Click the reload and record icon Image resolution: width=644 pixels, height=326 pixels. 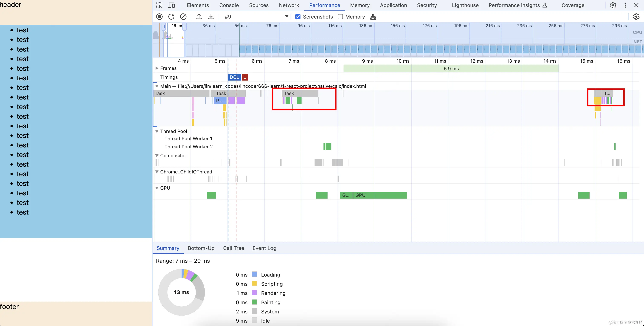click(x=171, y=16)
